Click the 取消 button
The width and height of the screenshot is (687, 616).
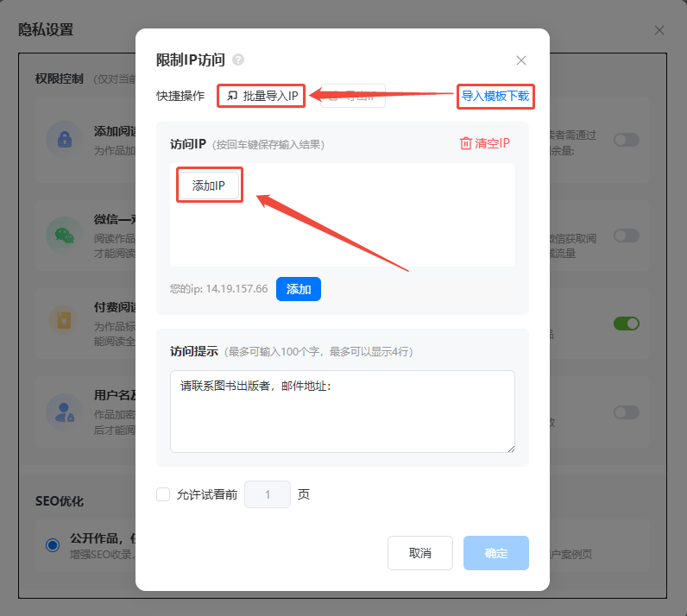419,553
